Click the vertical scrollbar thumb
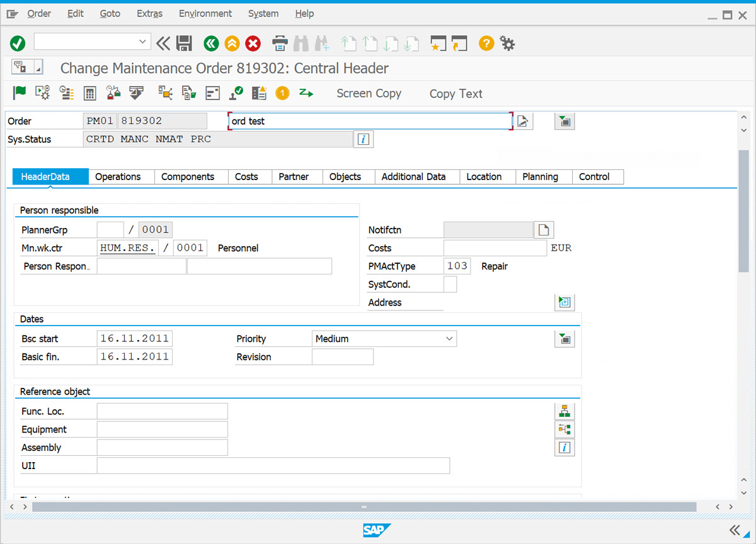The height and width of the screenshot is (544, 756). click(x=744, y=211)
